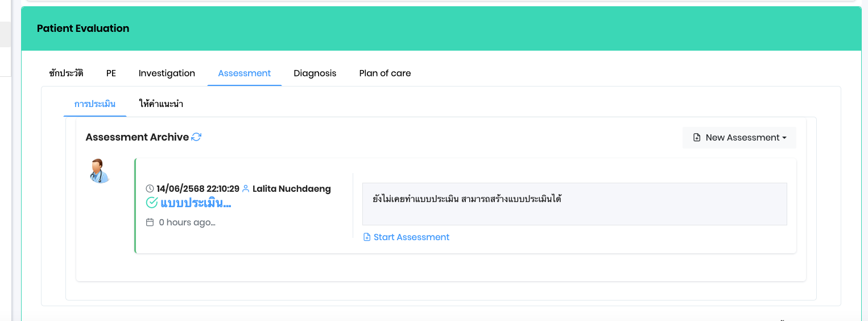Select the Diagnosis tab
This screenshot has width=868, height=321.
pyautogui.click(x=315, y=73)
